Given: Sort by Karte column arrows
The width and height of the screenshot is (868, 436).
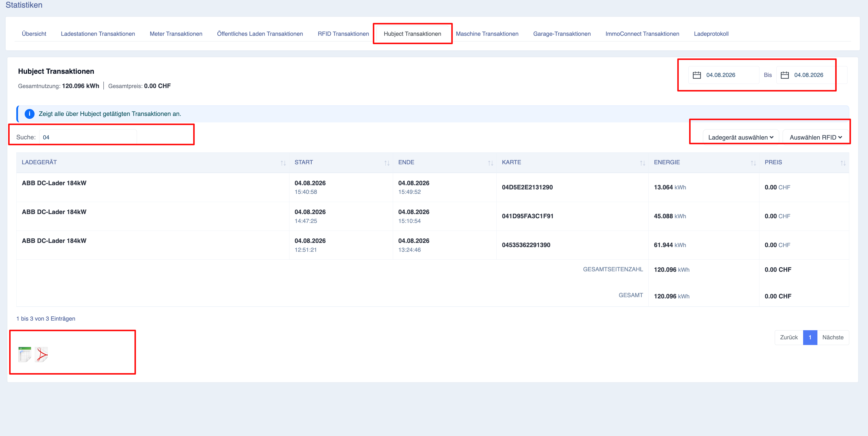Looking at the screenshot, I should click(x=642, y=163).
